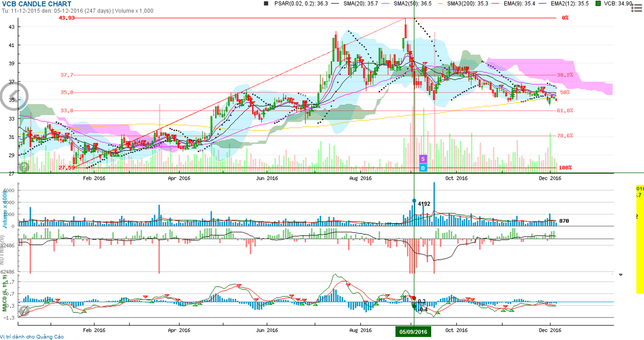Click the Vị trí dành cho Quảng Cáo link
The height and width of the screenshot is (340, 644).
32,337
